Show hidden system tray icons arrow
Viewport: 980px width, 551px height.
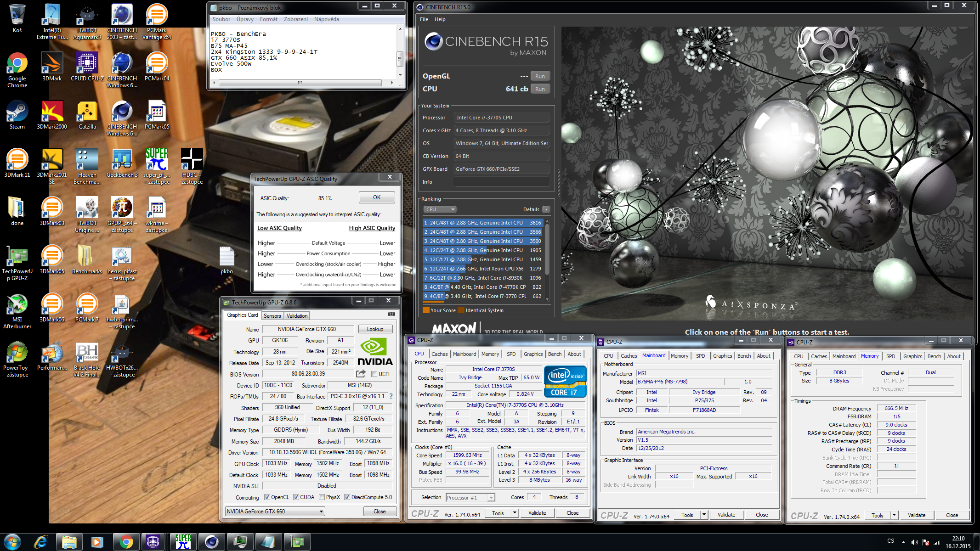(x=903, y=542)
